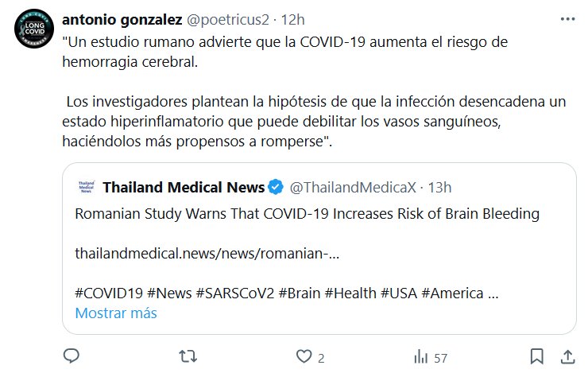Open the antonio gonzalez profile name
The height and width of the screenshot is (377, 588).
click(122, 20)
